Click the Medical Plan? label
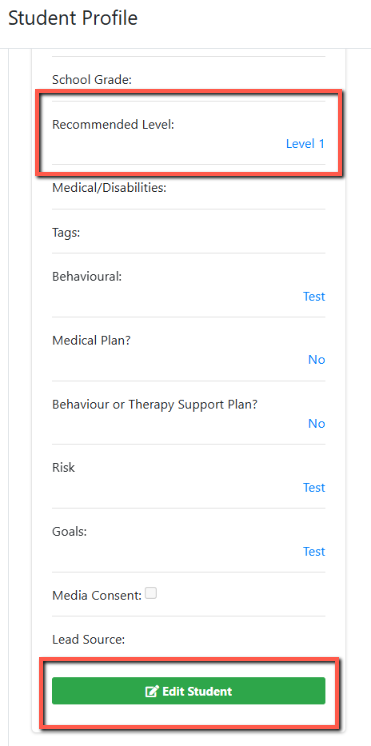The width and height of the screenshot is (371, 746). (x=91, y=341)
